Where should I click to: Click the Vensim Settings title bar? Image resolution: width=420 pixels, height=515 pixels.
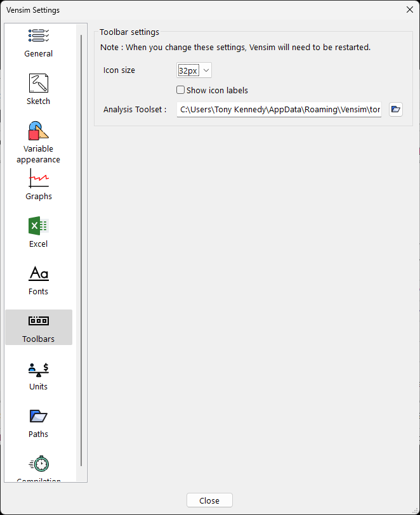190,9
